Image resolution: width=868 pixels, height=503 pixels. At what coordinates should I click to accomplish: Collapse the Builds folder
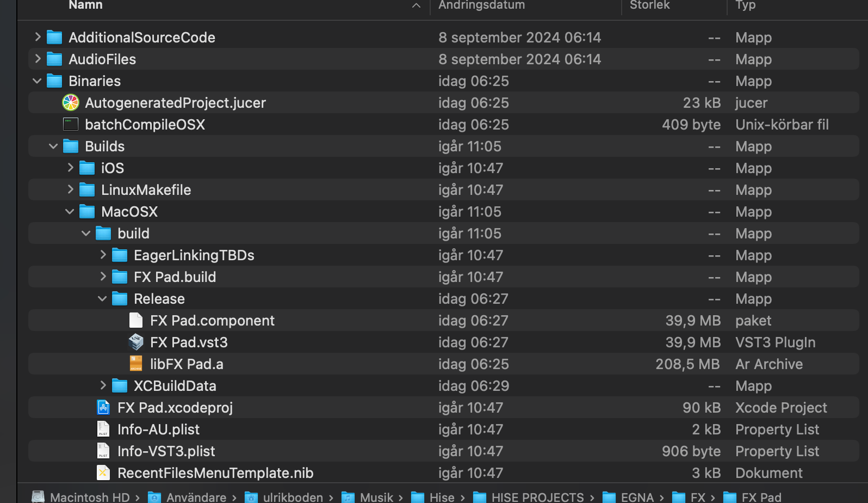(x=53, y=146)
